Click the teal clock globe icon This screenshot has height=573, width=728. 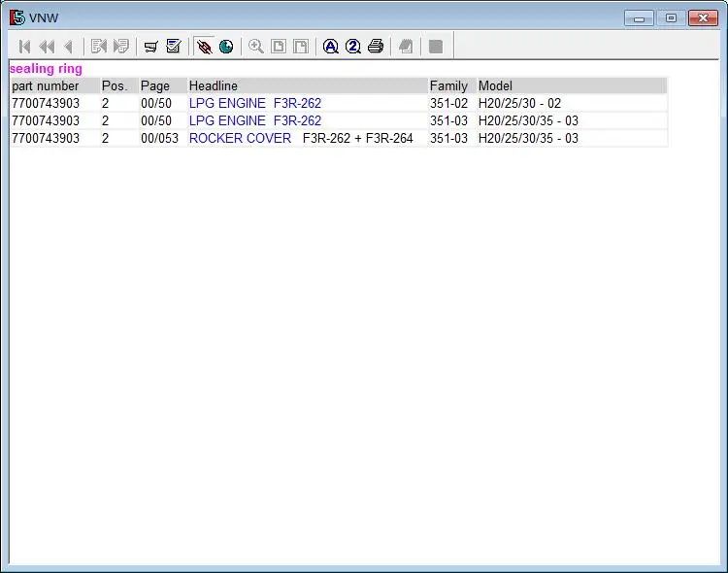click(x=226, y=47)
